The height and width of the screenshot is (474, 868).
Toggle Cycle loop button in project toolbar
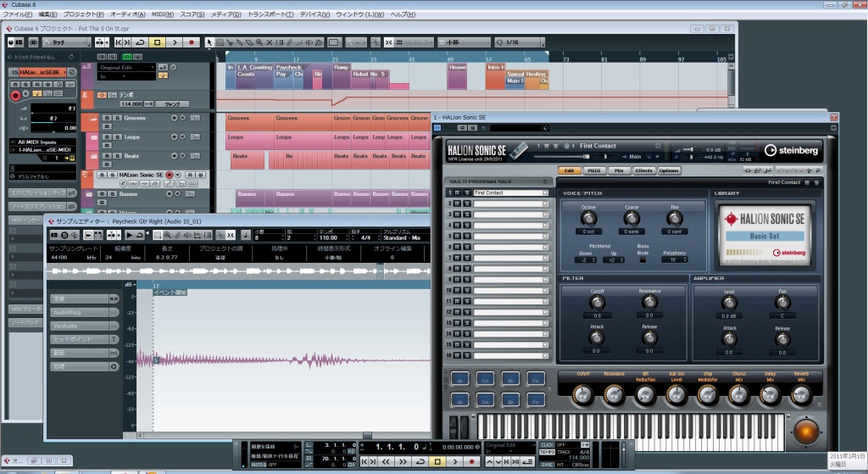140,42
